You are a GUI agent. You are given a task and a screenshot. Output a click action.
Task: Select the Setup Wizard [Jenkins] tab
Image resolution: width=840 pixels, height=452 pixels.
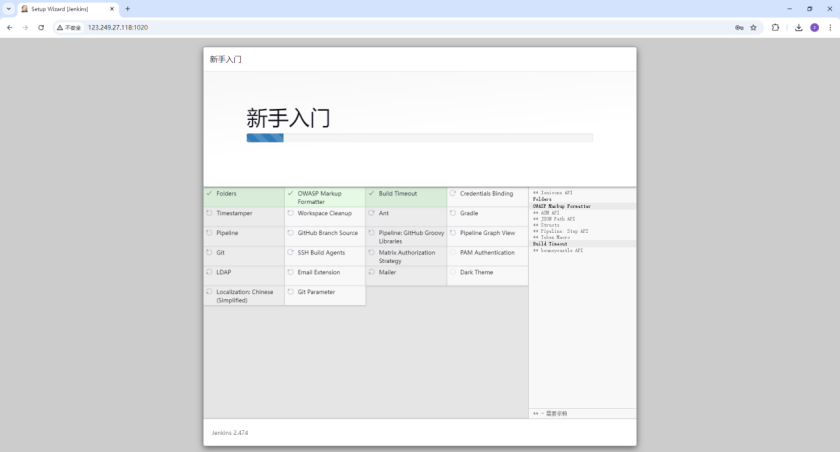point(67,9)
